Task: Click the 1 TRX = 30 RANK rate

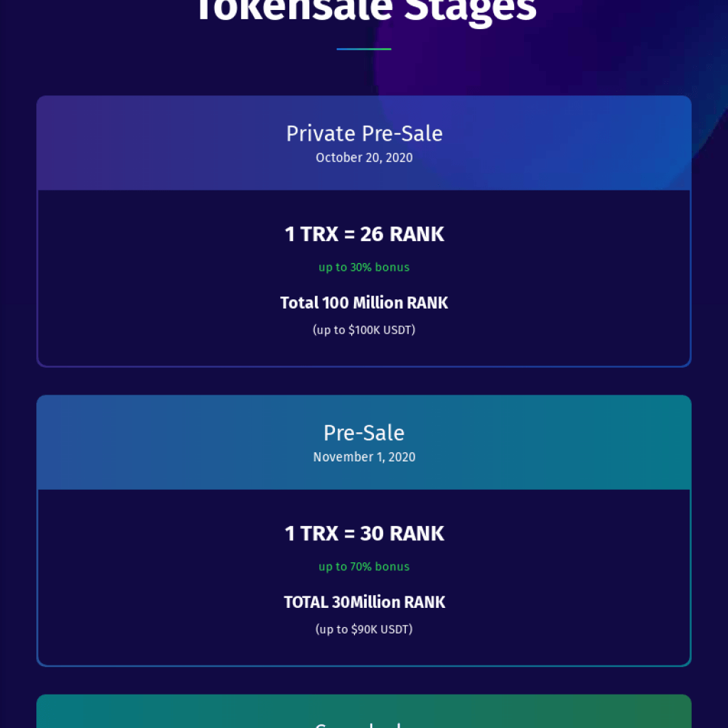Action: pos(364,533)
